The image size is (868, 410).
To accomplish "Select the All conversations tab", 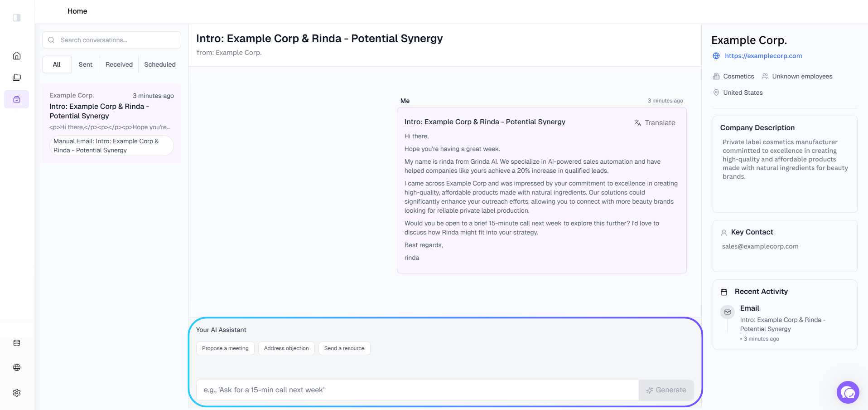I will tap(57, 64).
